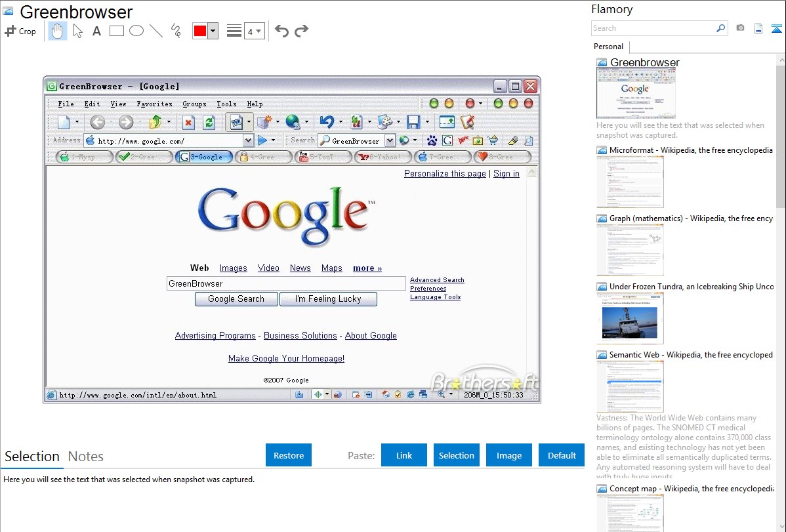Click the blue Selection paste button
Screen dimensions: 786x532
tap(457, 455)
